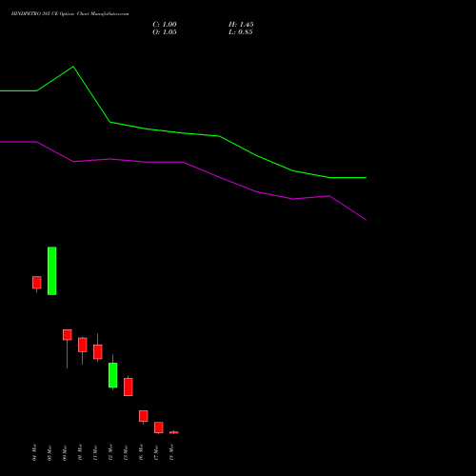Viewport: 476px width, 476px height.
Task: Click the peak of the green indicator line
Action: 73,67
